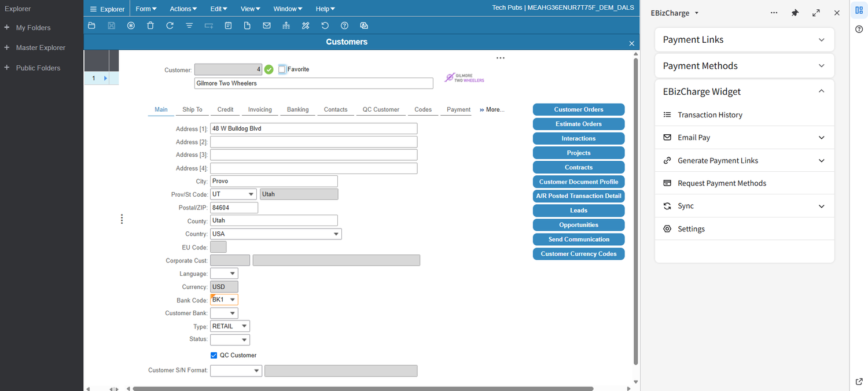This screenshot has width=868, height=391.
Task: Uncheck the QC Customer checkbox
Action: 214,355
